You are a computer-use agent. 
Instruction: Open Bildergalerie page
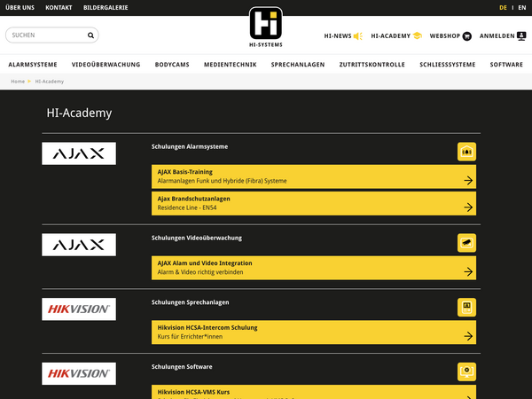click(x=106, y=7)
